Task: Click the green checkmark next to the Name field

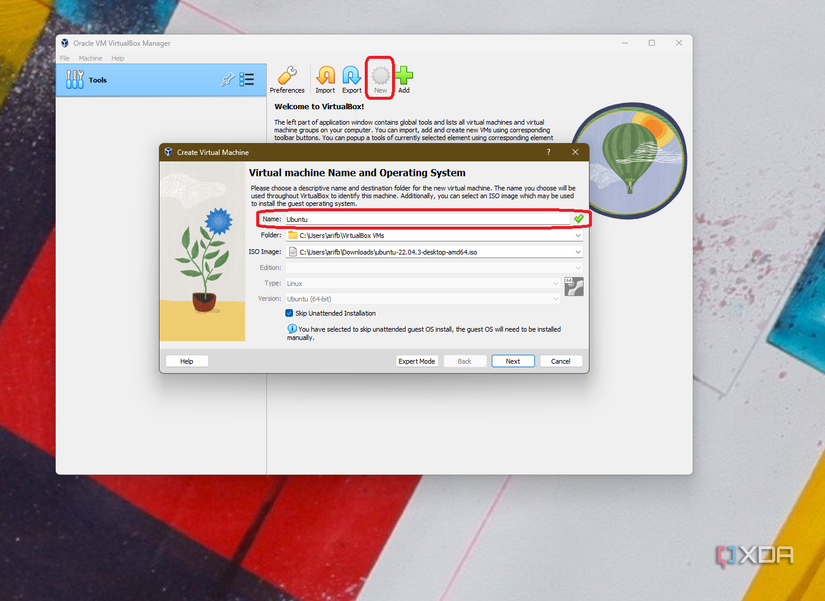Action: pos(579,218)
